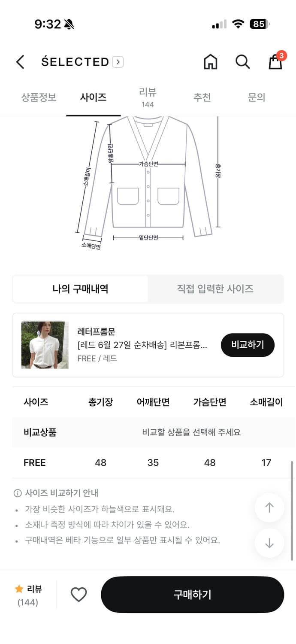The height and width of the screenshot is (644, 296).
Task: Tap the 비교하기 button
Action: [248, 345]
